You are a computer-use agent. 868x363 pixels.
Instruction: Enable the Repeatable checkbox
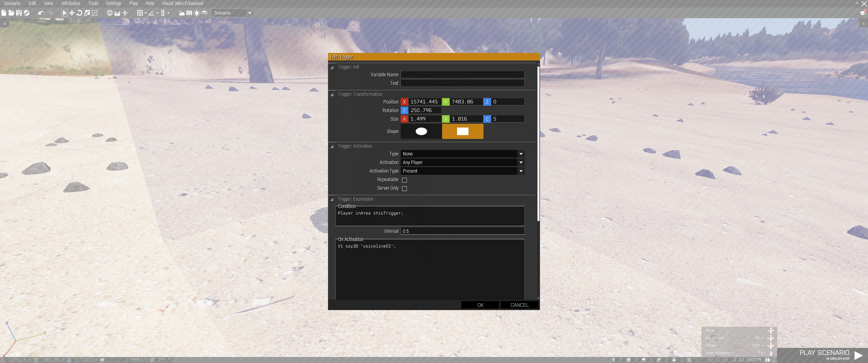coord(404,180)
